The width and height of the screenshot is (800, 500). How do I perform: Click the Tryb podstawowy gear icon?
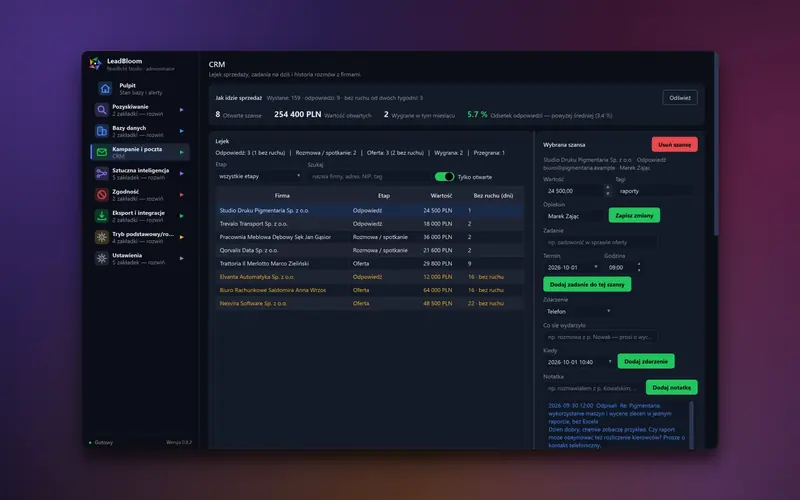(102, 237)
